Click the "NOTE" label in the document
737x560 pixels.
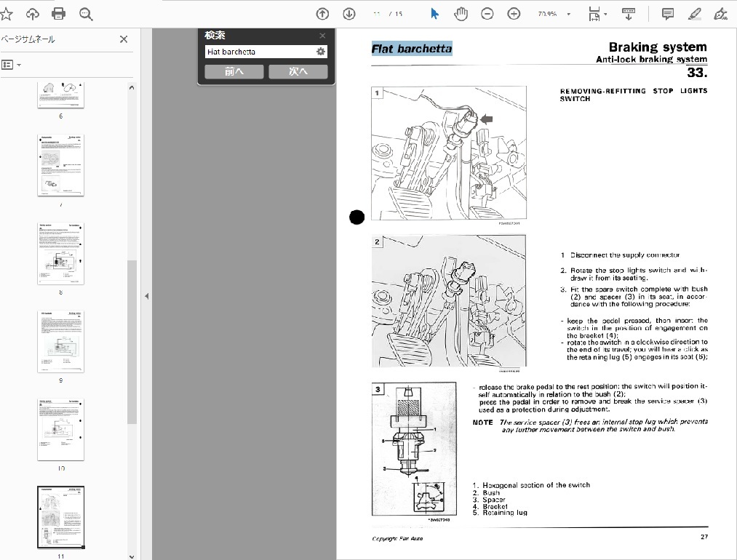tap(482, 423)
